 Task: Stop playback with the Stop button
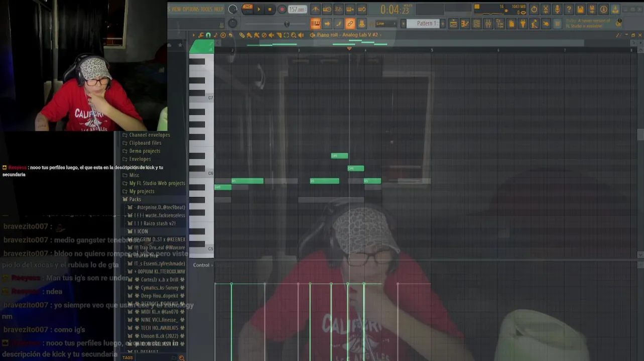coord(270,9)
